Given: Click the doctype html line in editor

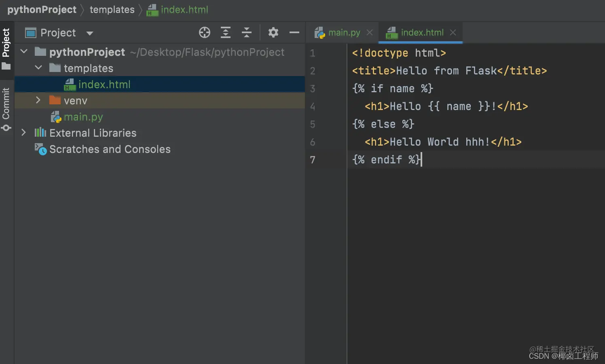Looking at the screenshot, I should click(399, 53).
